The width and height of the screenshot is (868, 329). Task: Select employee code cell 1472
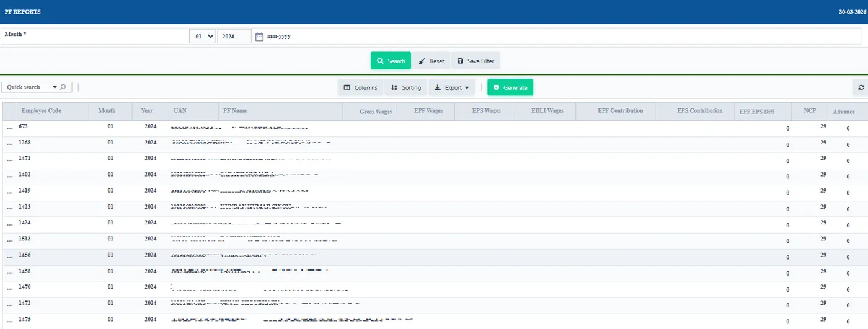pos(25,303)
